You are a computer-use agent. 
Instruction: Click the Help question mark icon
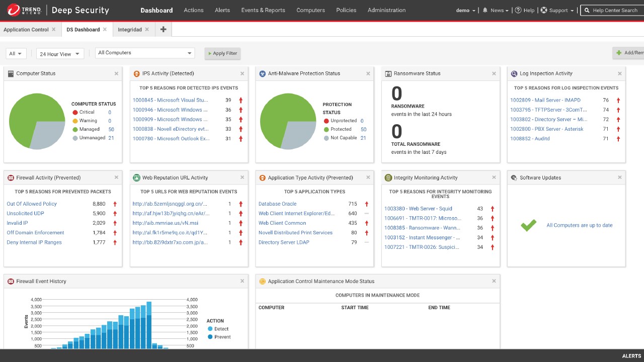(518, 10)
